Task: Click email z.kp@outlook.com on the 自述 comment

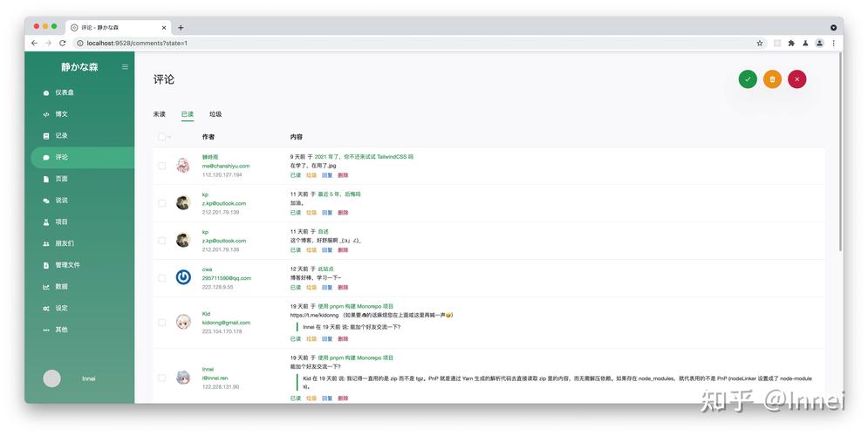Action: click(223, 241)
